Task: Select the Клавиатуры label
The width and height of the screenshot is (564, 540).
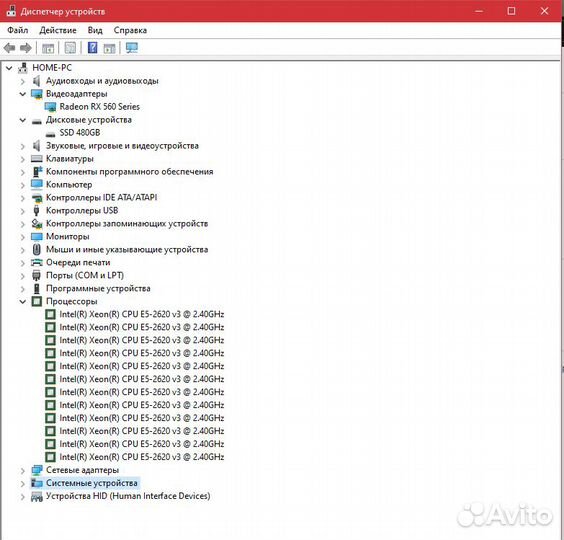Action: (70, 159)
